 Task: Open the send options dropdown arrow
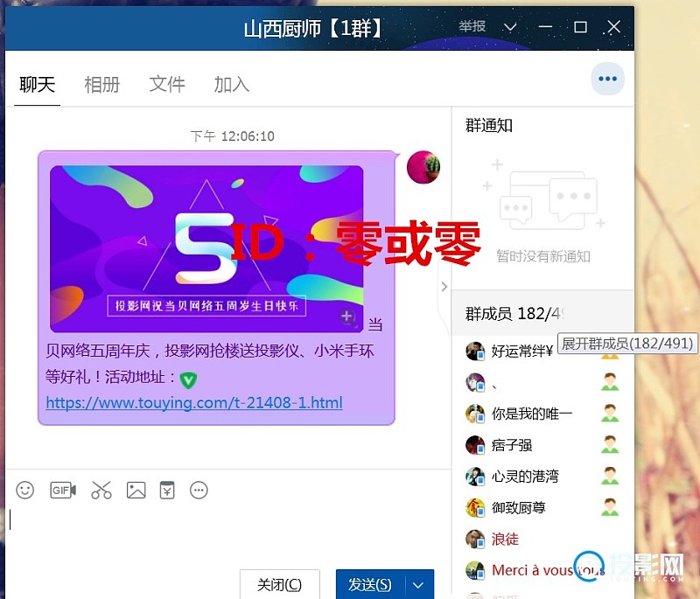pos(418,584)
